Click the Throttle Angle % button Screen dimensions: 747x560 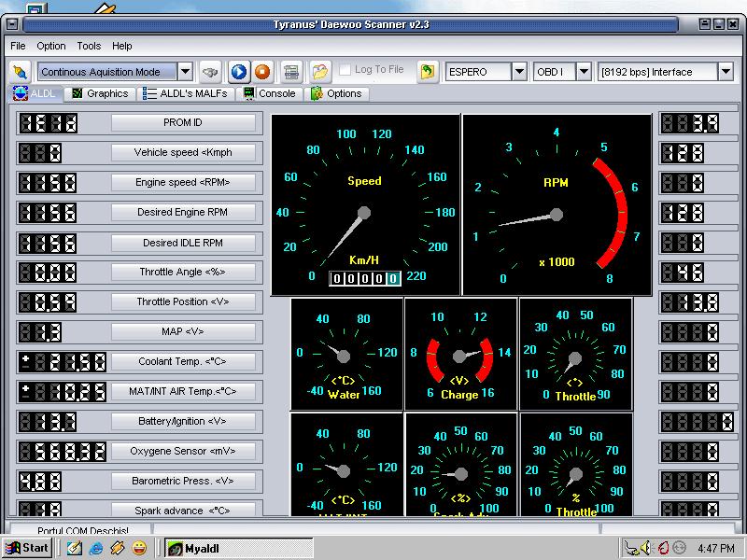(x=183, y=272)
